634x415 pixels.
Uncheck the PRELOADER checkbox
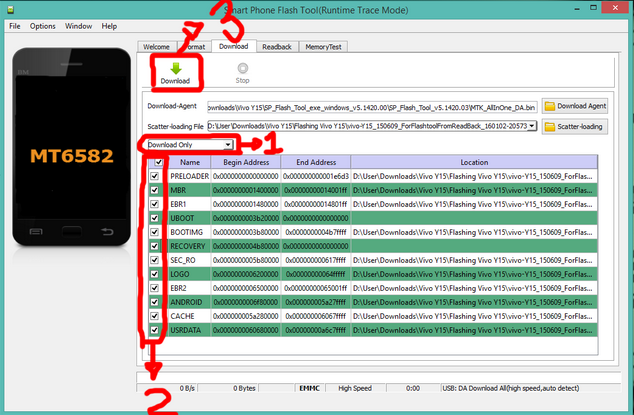pyautogui.click(x=154, y=176)
